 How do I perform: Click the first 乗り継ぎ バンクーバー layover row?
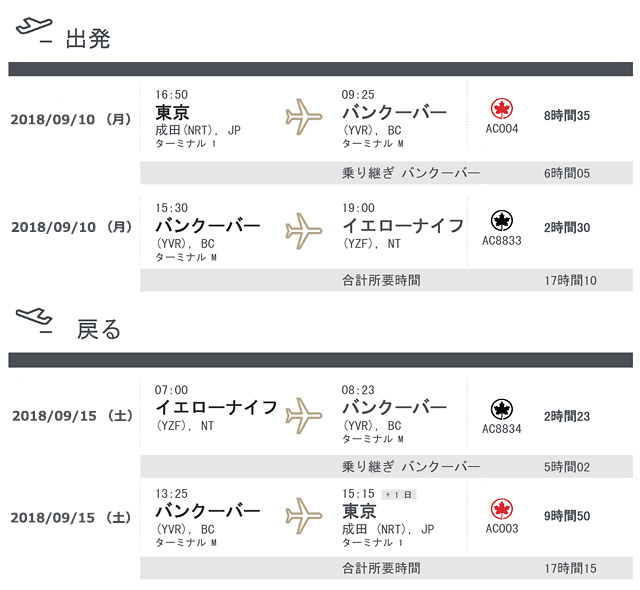(x=386, y=173)
